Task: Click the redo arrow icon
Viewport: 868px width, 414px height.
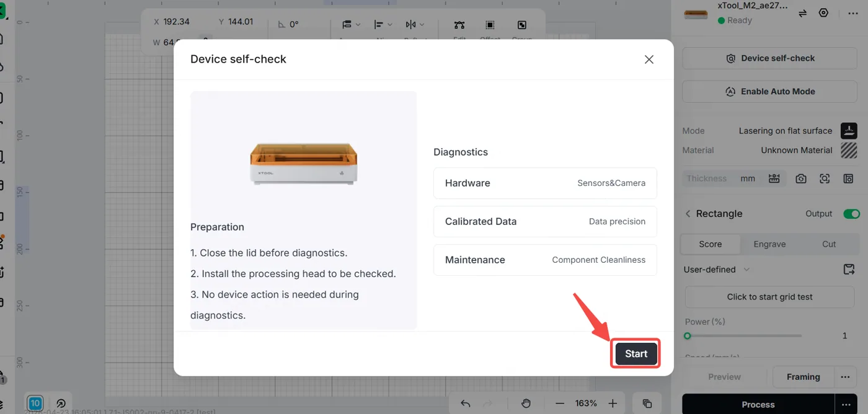Action: 488,403
